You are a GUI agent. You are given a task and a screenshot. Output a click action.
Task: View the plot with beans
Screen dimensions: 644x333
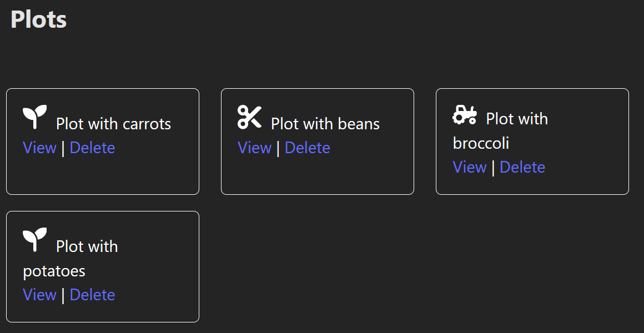255,148
